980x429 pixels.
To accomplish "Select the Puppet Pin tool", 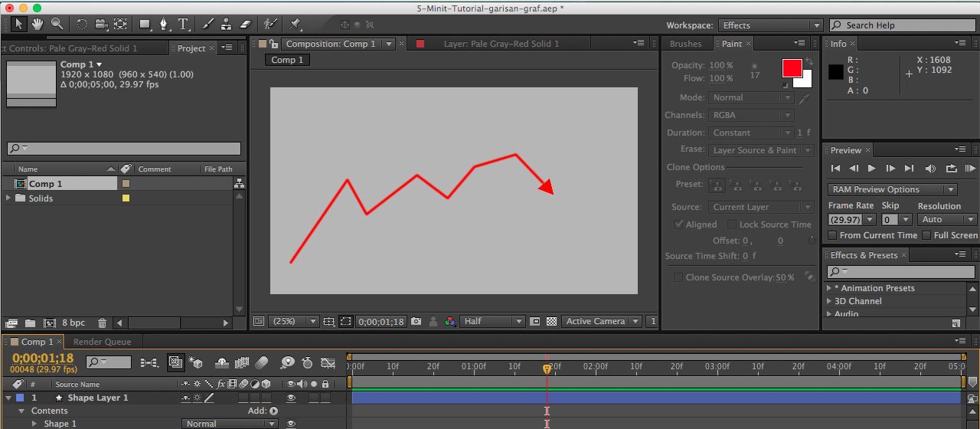I will (296, 25).
